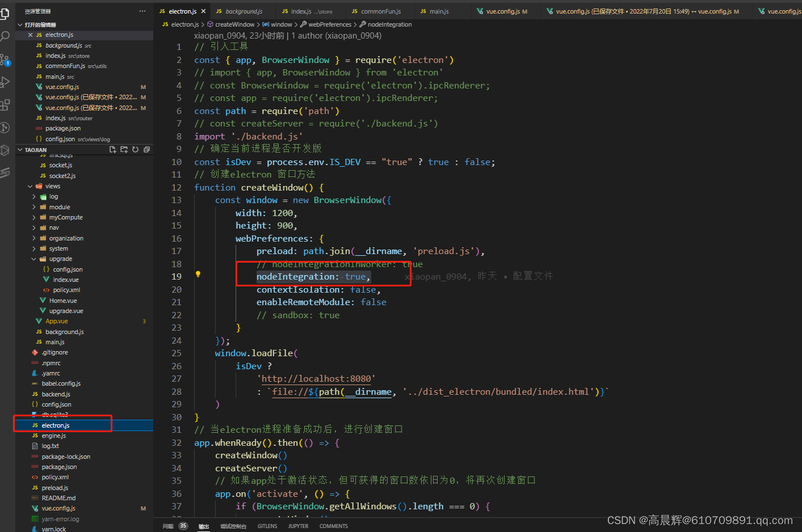Create a new folder in TAOJIAN
The height and width of the screenshot is (532, 802).
click(x=124, y=149)
